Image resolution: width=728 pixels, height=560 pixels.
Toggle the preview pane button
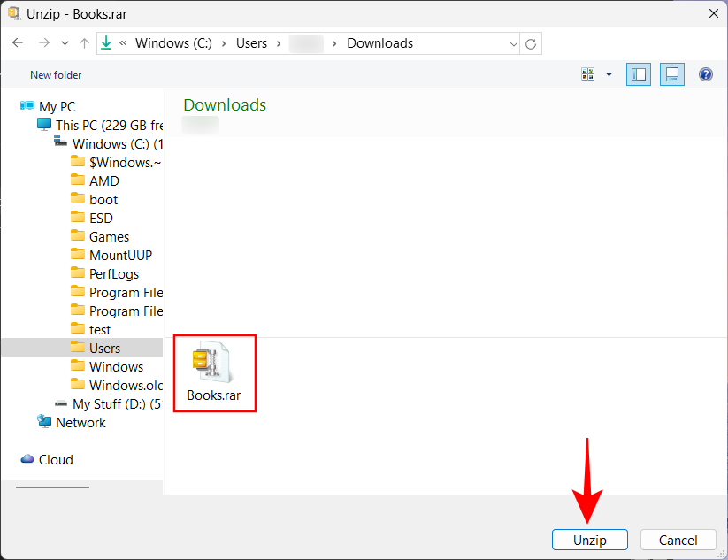pos(671,74)
